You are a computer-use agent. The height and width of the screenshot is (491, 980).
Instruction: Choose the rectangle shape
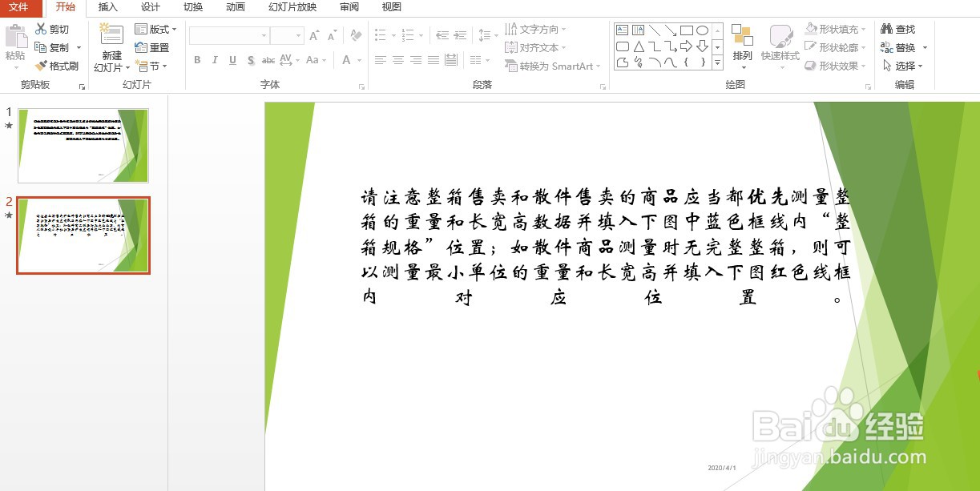coord(686,30)
